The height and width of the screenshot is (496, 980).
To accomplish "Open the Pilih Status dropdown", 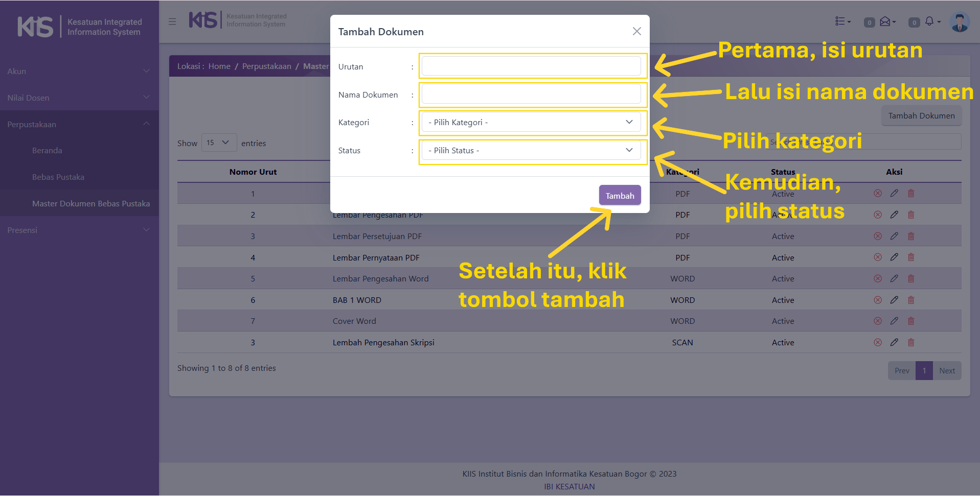I will (x=531, y=150).
